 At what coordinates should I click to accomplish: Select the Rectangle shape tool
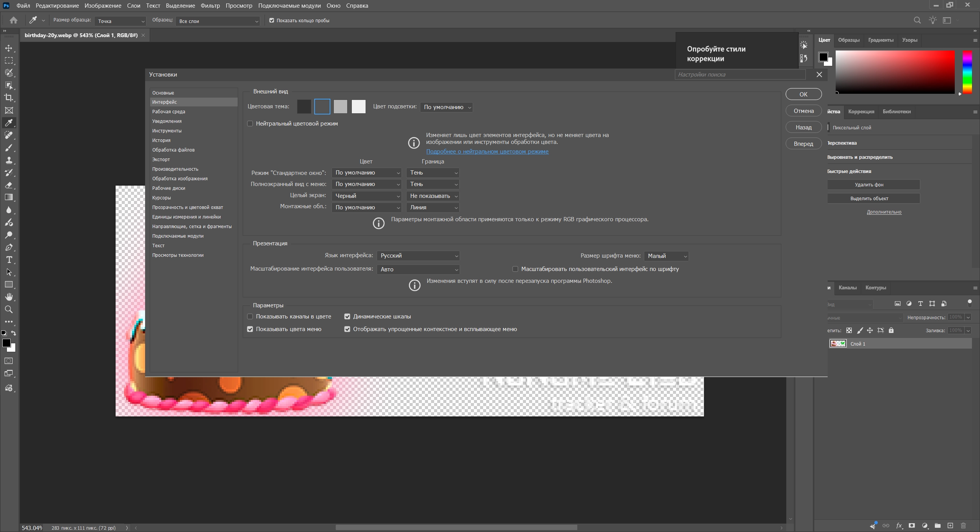click(x=9, y=284)
